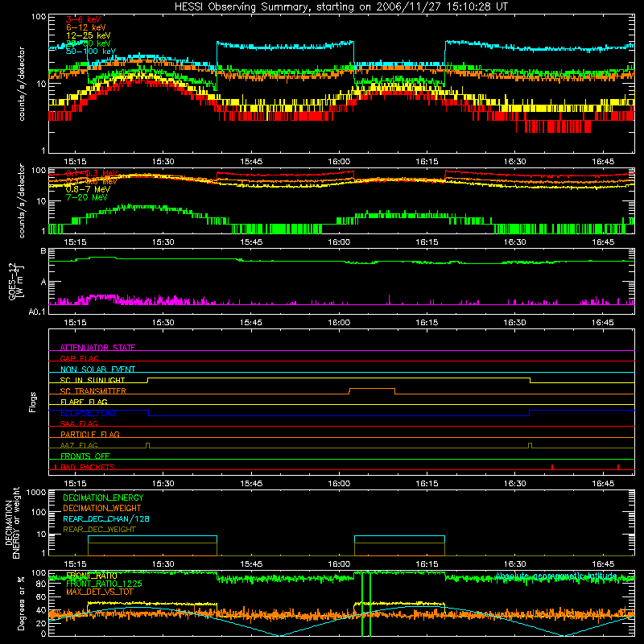Image resolution: width=644 pixels, height=644 pixels.
Task: Click the HESSI Observing Summary title text
Action: [x=341, y=6]
